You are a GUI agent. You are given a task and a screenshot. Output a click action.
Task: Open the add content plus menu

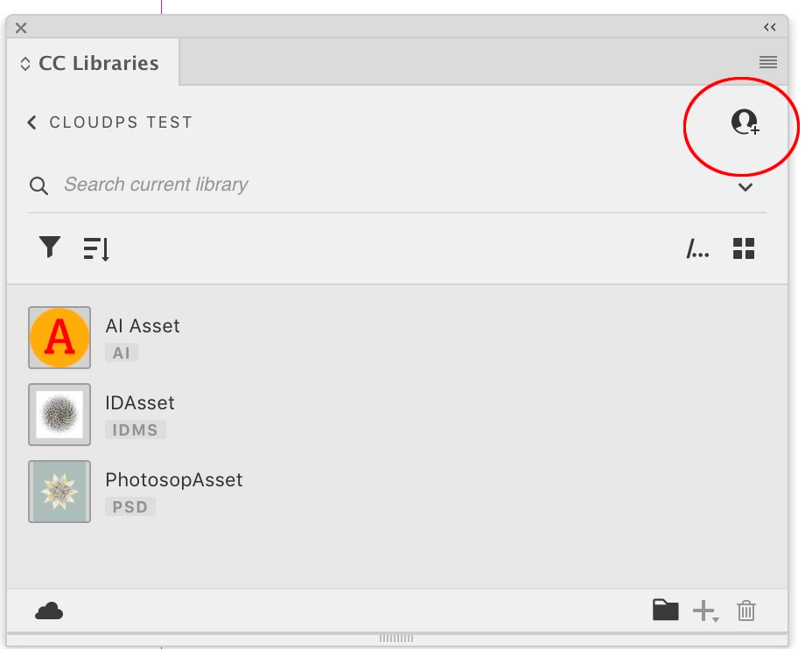[x=706, y=611]
